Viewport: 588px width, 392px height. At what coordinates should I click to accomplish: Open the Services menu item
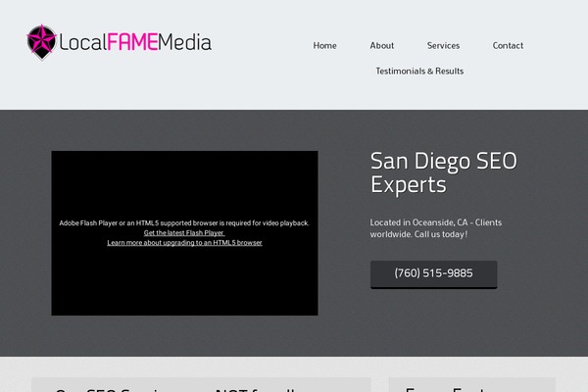coord(443,46)
